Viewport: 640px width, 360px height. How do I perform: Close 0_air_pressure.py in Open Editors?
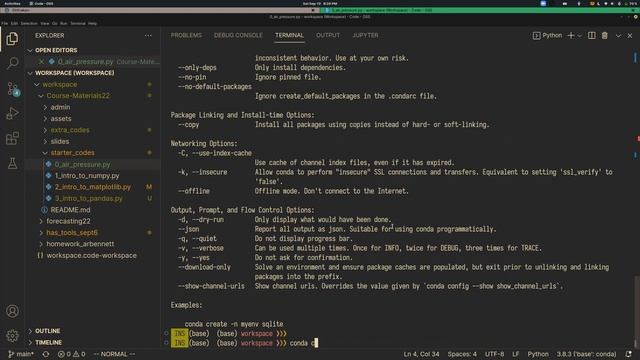(x=41, y=62)
